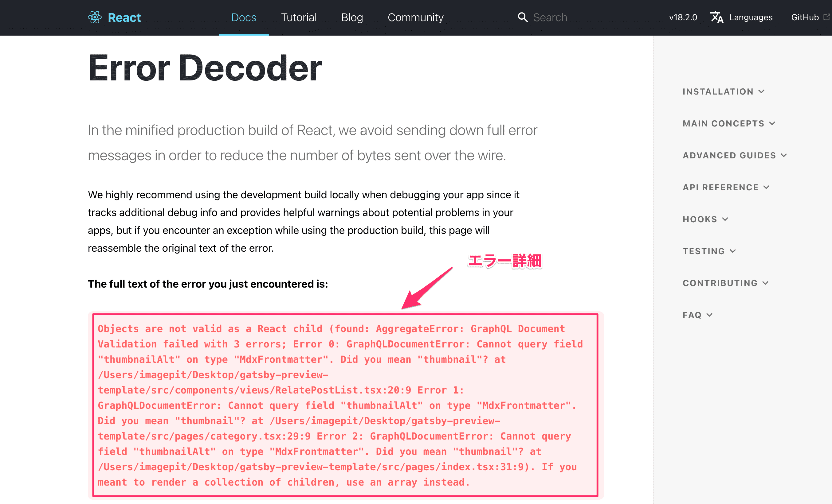The height and width of the screenshot is (504, 832).
Task: Click the Languages translate icon
Action: 717,17
